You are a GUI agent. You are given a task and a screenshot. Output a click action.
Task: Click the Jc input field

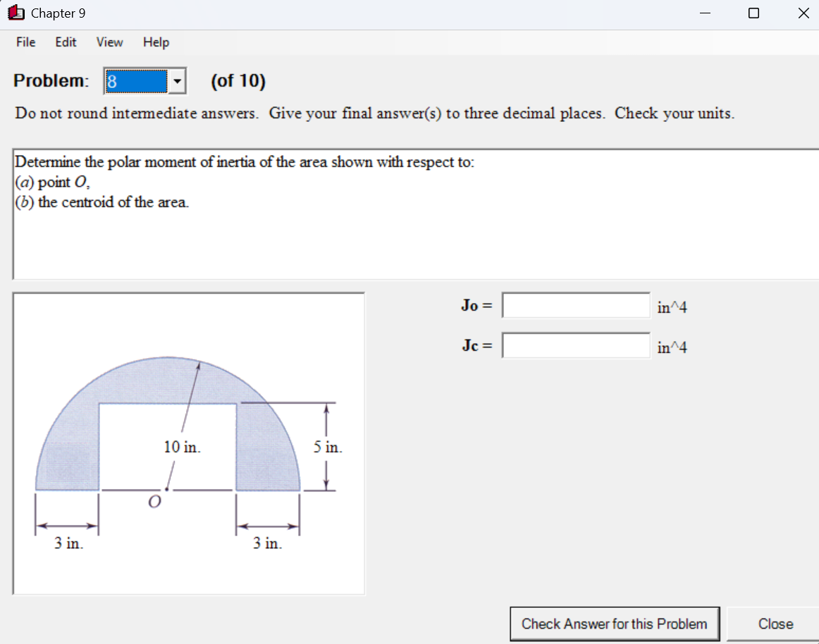(x=575, y=345)
